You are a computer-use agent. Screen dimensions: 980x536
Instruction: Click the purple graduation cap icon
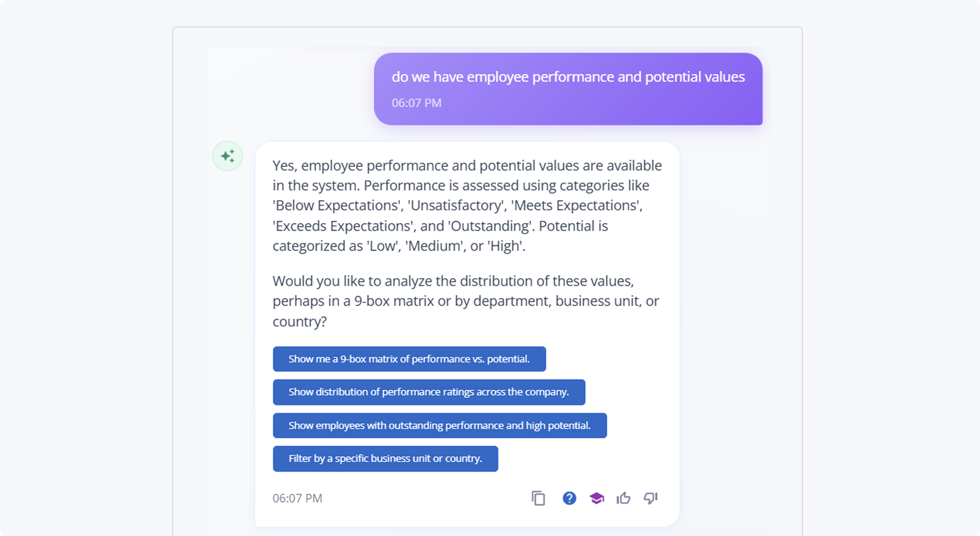coord(596,498)
